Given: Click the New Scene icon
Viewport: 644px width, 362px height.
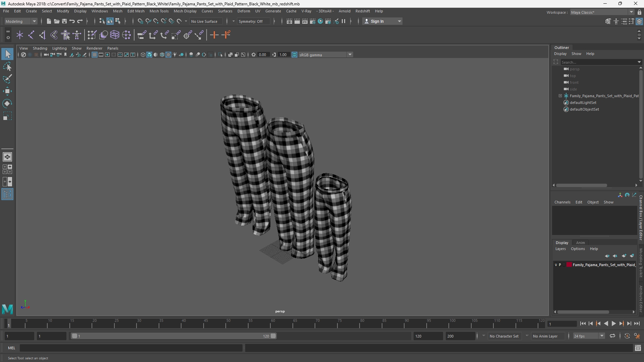Looking at the screenshot, I should point(49,21).
